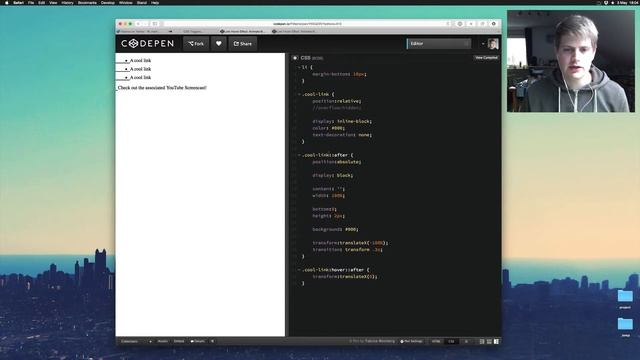This screenshot has width=640, height=360.
Task: Open Collections dropdown in footer
Action: point(136,341)
